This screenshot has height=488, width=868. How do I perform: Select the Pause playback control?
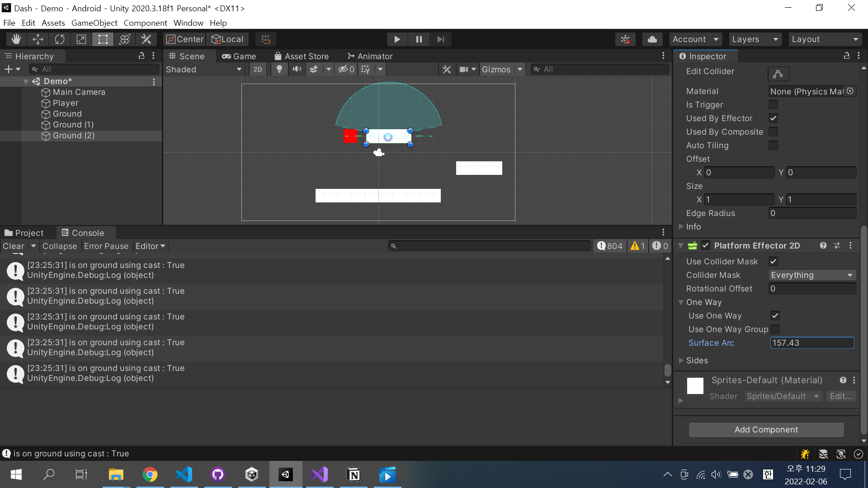pos(419,39)
